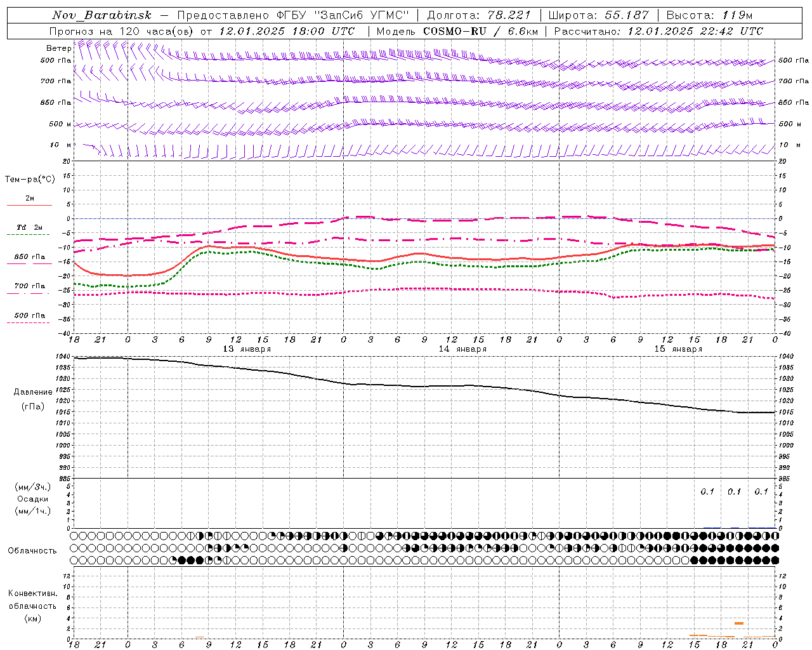
Task: Click the Конвективн. panel label
Action: click(32, 594)
